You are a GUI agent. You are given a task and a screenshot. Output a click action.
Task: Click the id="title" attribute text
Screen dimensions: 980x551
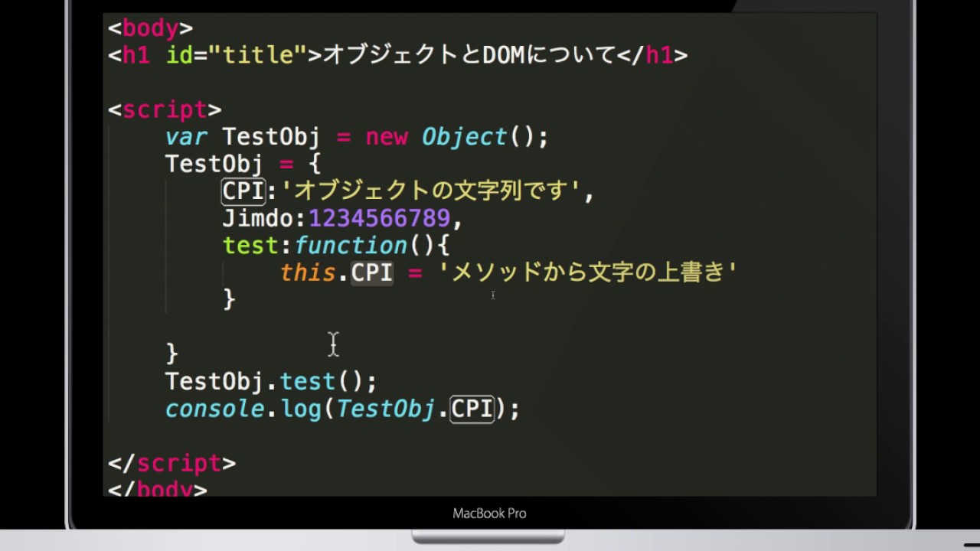237,55
